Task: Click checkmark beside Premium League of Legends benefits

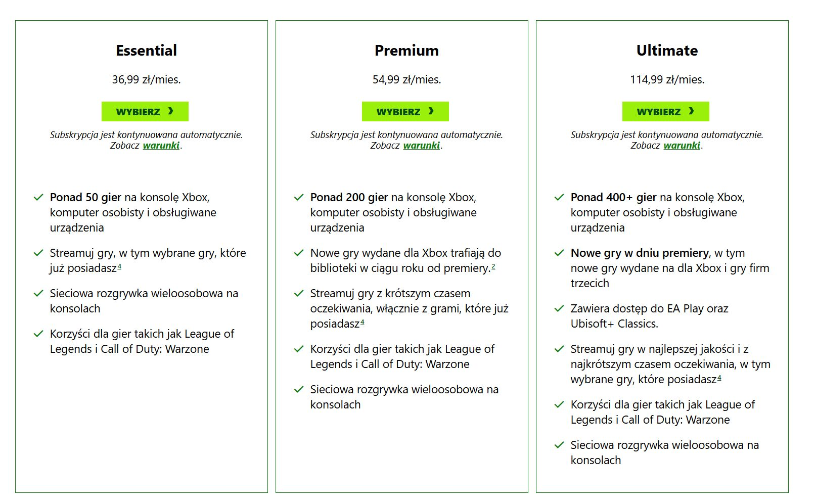Action: pos(299,349)
